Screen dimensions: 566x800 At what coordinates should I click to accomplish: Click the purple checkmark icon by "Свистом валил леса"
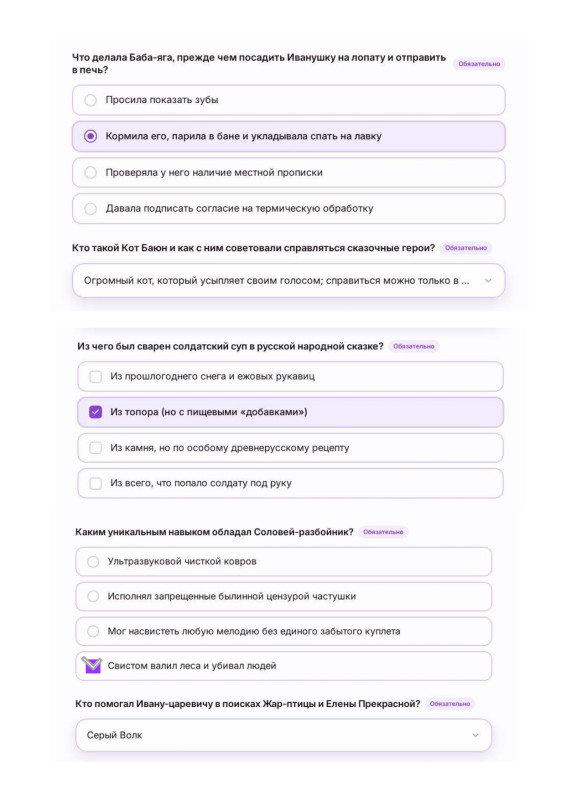click(x=92, y=665)
